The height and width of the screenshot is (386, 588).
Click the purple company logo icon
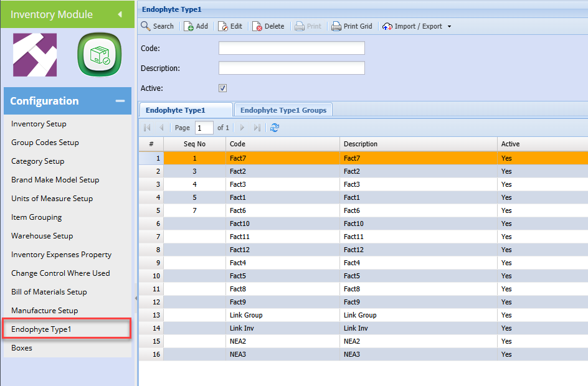[35, 55]
